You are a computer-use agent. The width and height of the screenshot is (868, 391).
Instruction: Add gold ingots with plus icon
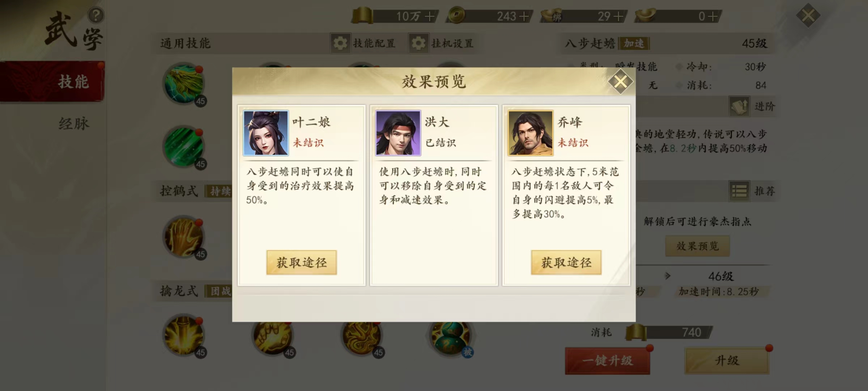pyautogui.click(x=712, y=16)
